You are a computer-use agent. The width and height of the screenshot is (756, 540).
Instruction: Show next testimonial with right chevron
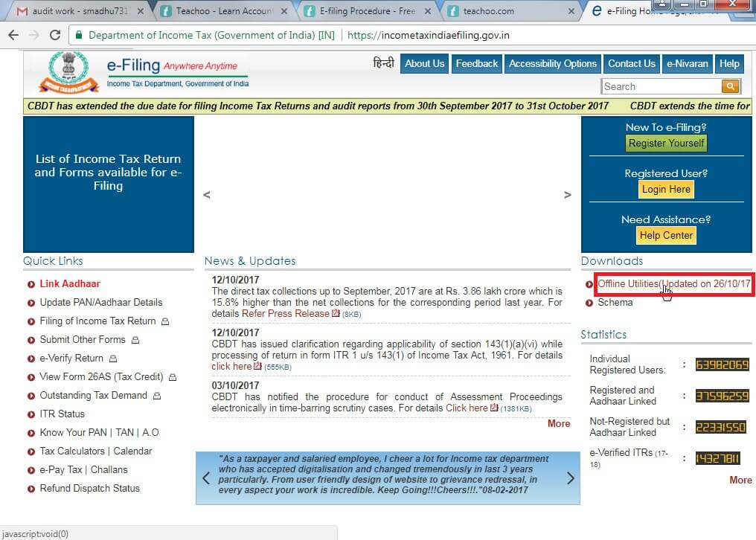[571, 478]
